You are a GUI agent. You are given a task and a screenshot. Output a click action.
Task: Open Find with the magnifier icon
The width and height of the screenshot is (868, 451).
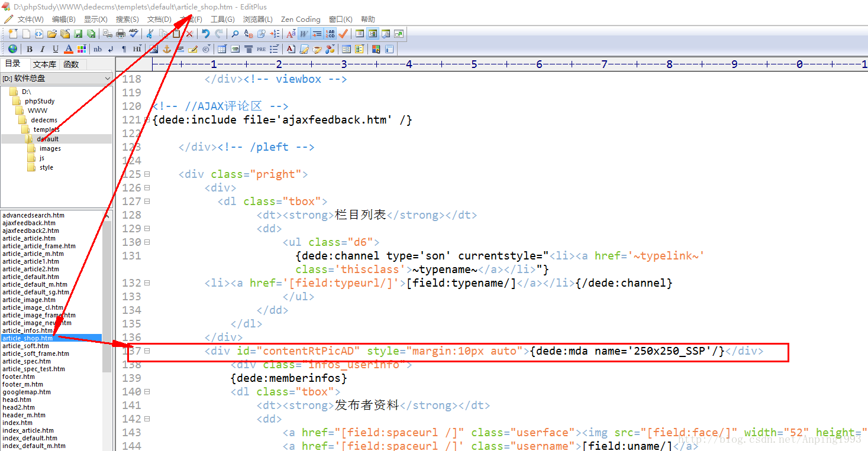pyautogui.click(x=235, y=34)
